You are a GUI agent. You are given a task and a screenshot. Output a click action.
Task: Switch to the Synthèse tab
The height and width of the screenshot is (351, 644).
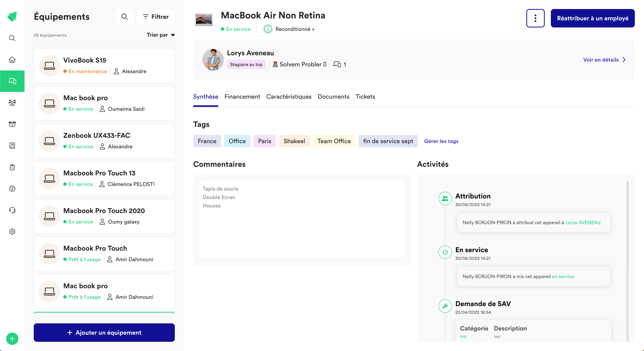[x=205, y=97]
